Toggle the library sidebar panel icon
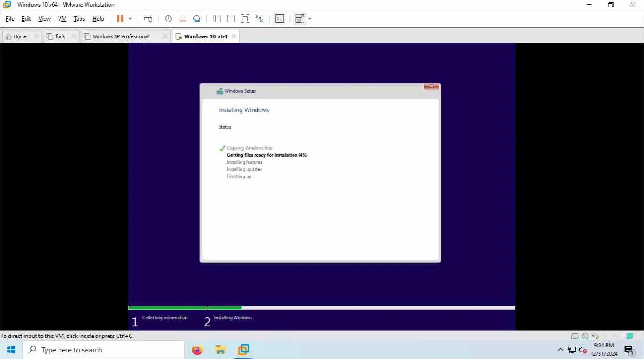 [x=217, y=19]
